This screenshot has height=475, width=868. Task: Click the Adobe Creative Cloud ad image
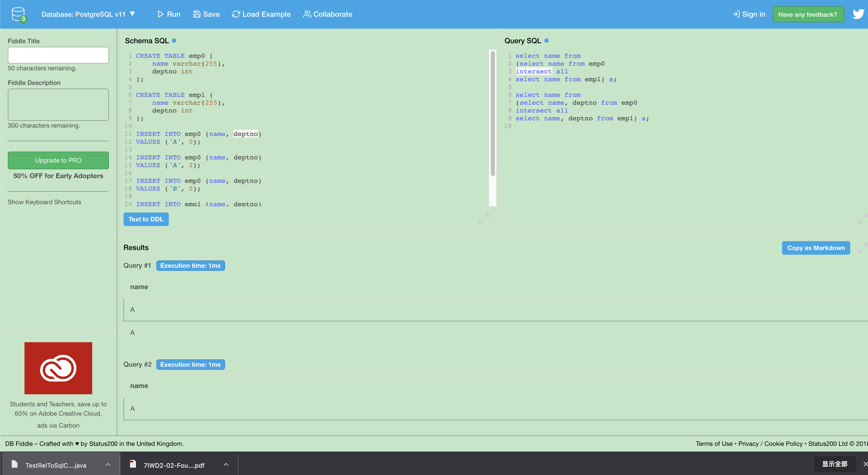point(58,368)
